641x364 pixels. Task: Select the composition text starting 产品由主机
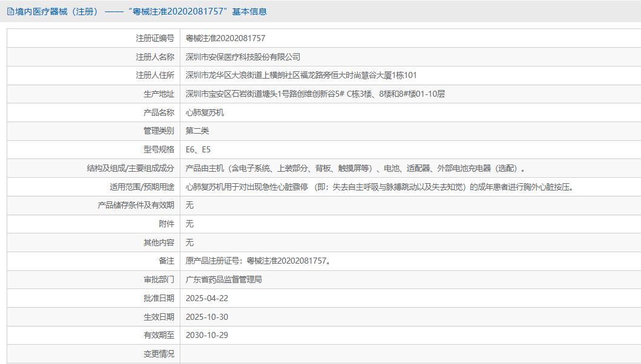(x=355, y=168)
